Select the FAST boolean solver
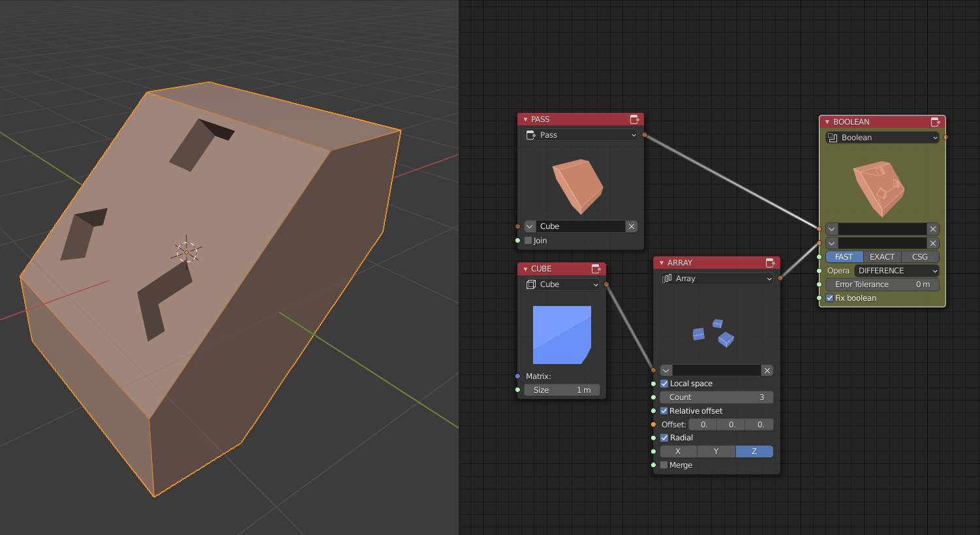This screenshot has height=535, width=980. pos(844,257)
